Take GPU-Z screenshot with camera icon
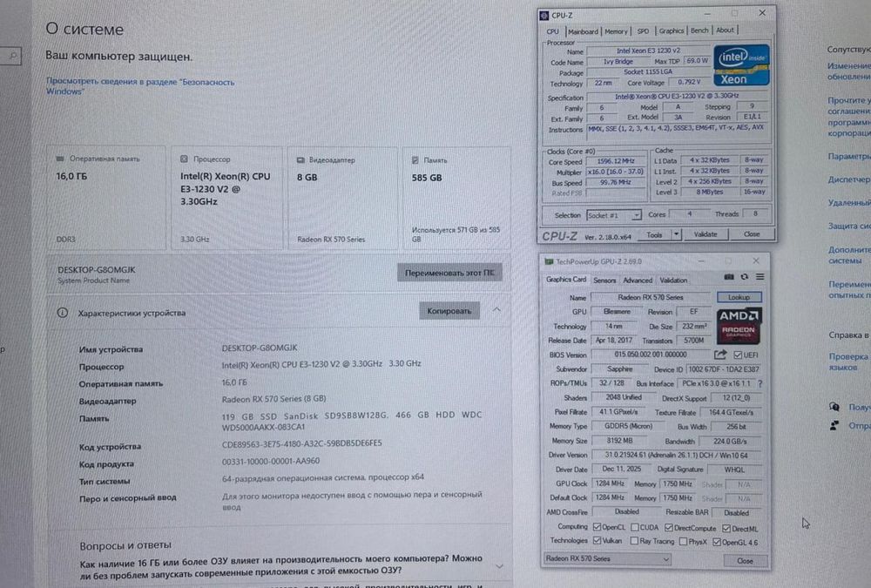871x588 pixels. point(729,277)
